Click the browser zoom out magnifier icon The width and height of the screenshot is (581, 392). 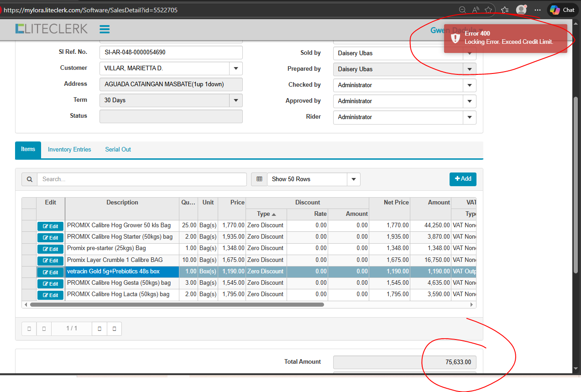[x=462, y=10]
